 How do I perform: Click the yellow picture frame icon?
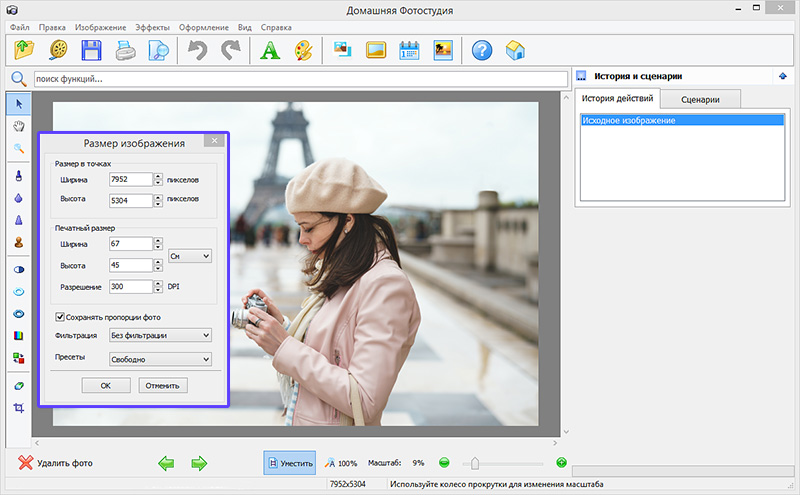click(376, 50)
